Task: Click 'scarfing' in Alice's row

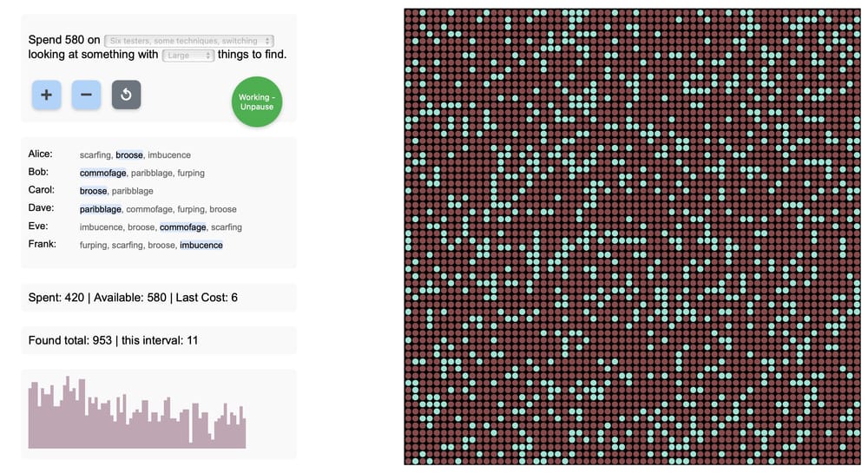Action: [95, 154]
